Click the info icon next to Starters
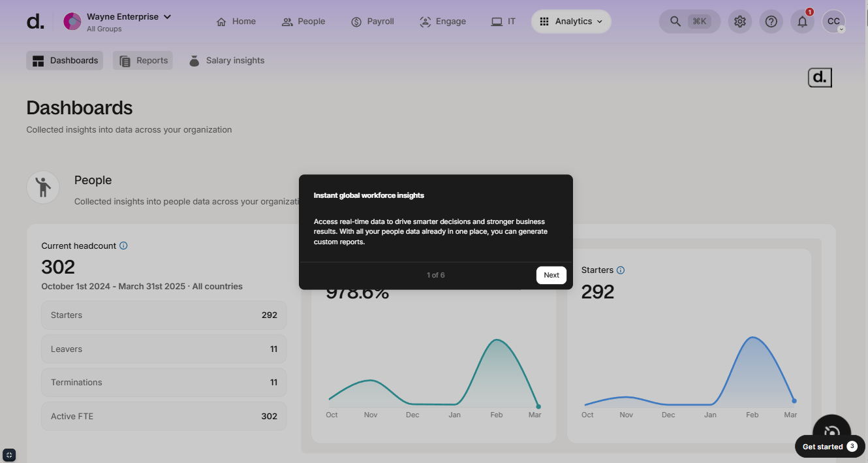 tap(621, 270)
